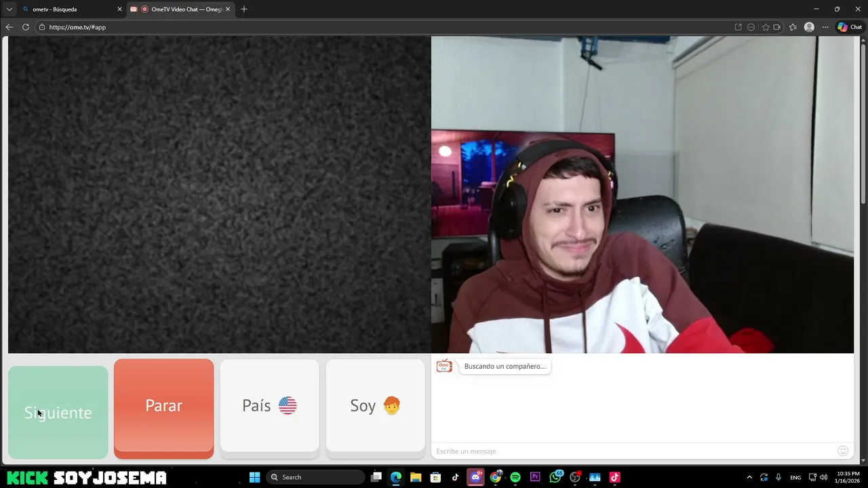Open Windows Start menu
This screenshot has width=868, height=488.
pyautogui.click(x=254, y=477)
